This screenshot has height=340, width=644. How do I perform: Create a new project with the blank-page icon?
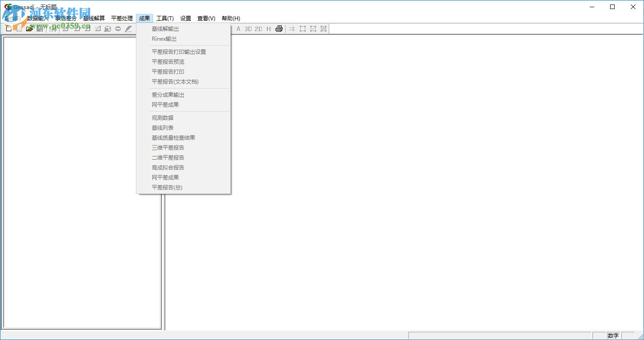[9, 29]
